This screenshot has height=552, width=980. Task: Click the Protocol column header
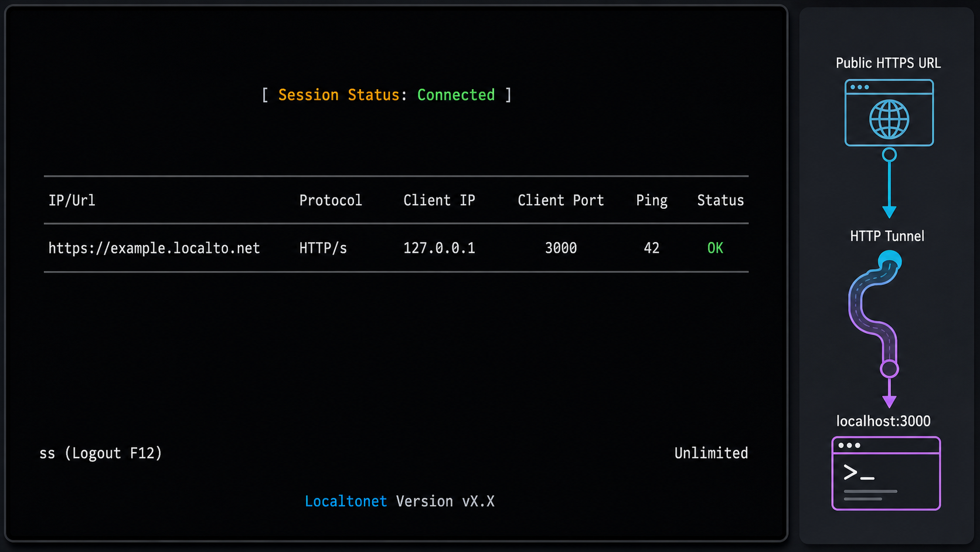click(331, 201)
